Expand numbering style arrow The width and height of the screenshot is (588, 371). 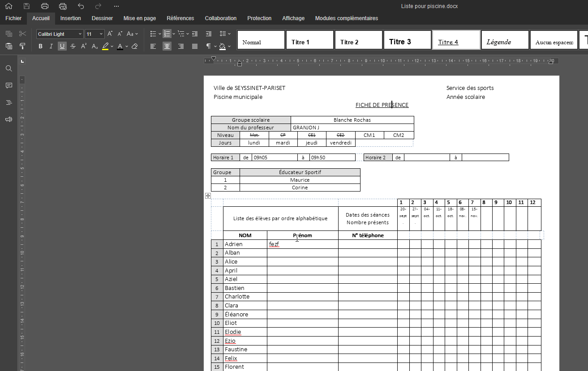click(173, 34)
